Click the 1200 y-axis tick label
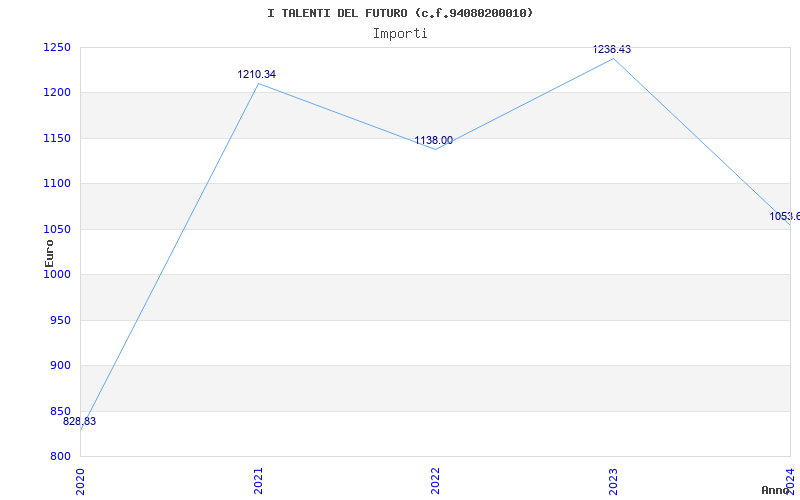 click(57, 93)
